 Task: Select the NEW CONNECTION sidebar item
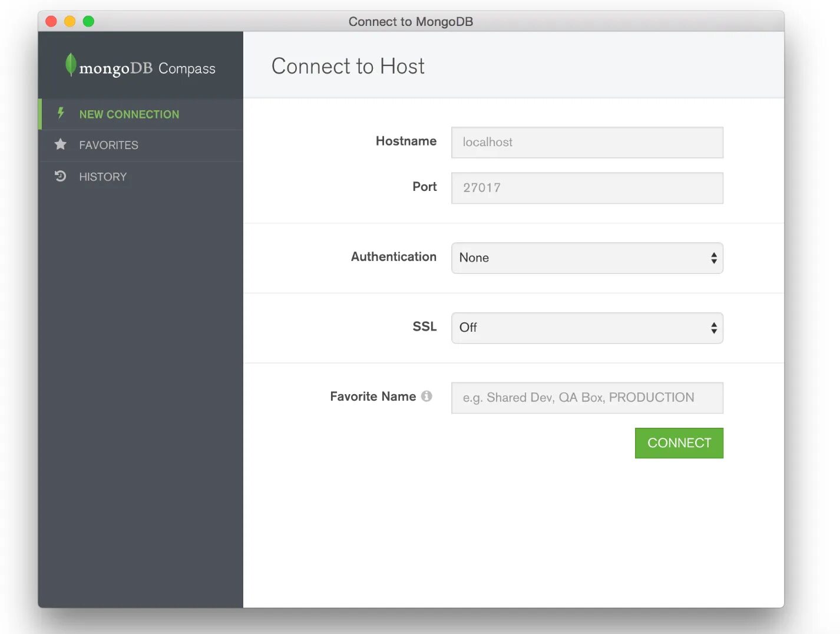[x=141, y=114]
